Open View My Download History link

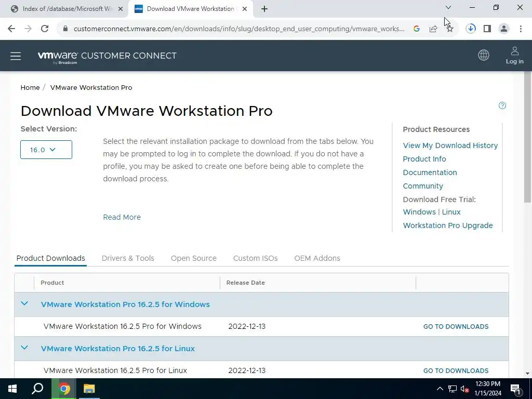coord(450,145)
